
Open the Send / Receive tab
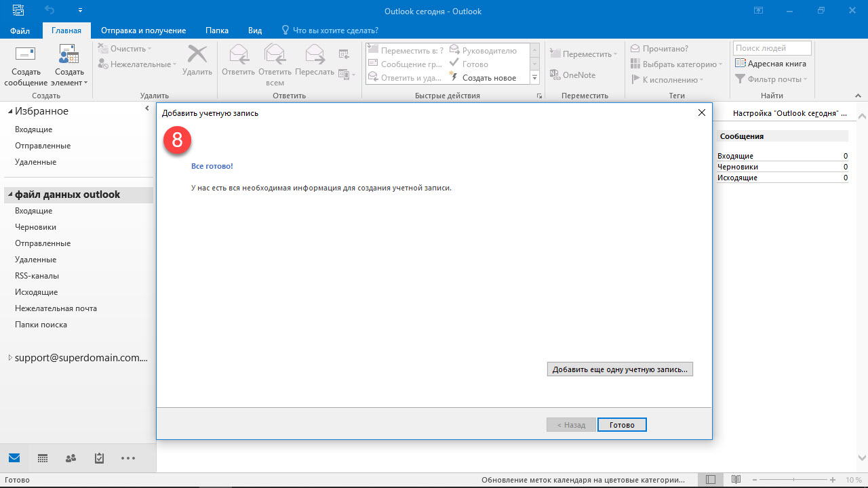point(143,30)
